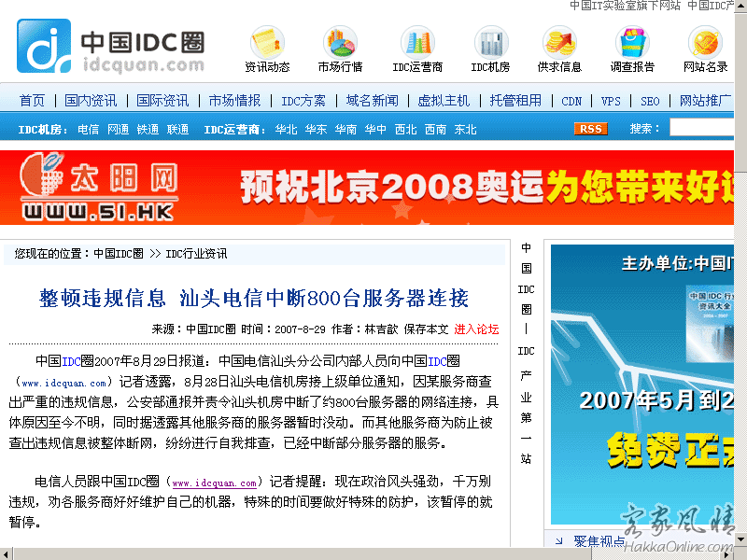Viewport: 747px width, 560px height.
Task: Click the orange RSS feed button
Action: pyautogui.click(x=591, y=129)
